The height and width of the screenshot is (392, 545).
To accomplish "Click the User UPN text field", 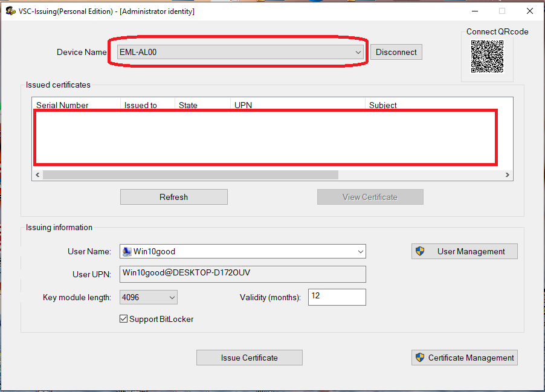I will pyautogui.click(x=242, y=274).
